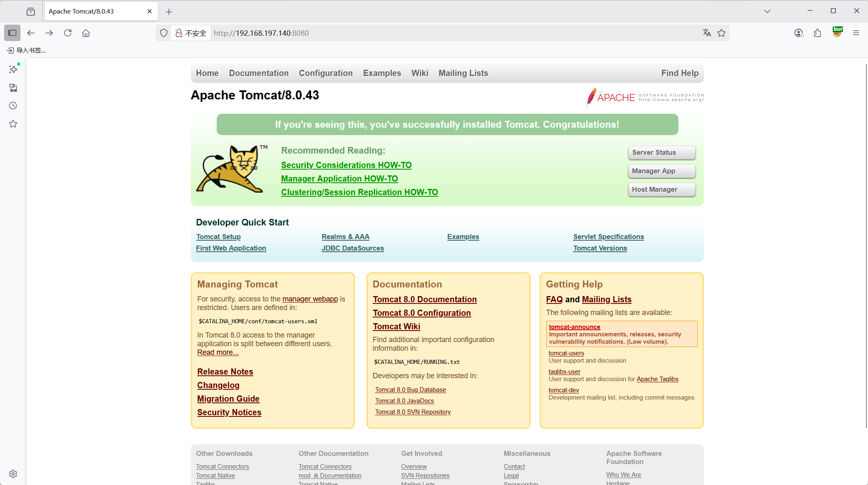The image size is (868, 485).
Task: Reload the current page
Action: point(68,33)
